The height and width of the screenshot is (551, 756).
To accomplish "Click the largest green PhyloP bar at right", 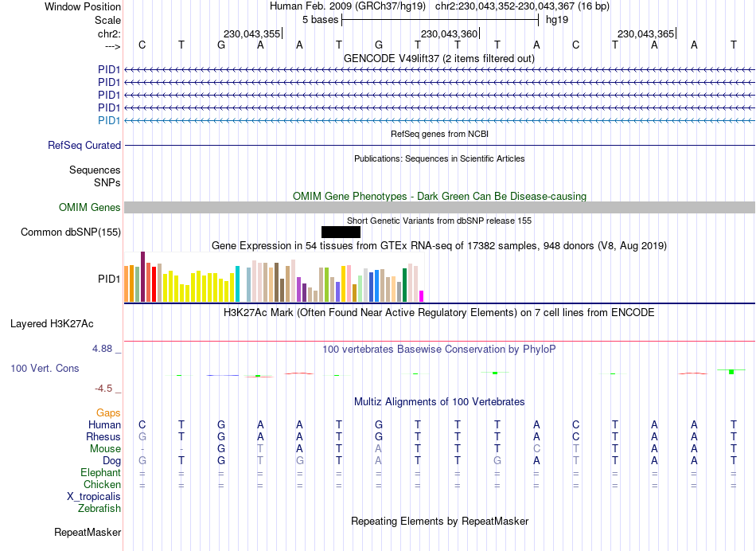I will [x=731, y=372].
